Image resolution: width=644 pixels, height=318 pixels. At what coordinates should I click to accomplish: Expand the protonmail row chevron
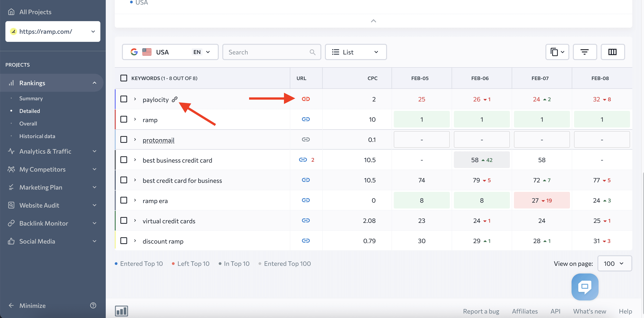coord(135,140)
